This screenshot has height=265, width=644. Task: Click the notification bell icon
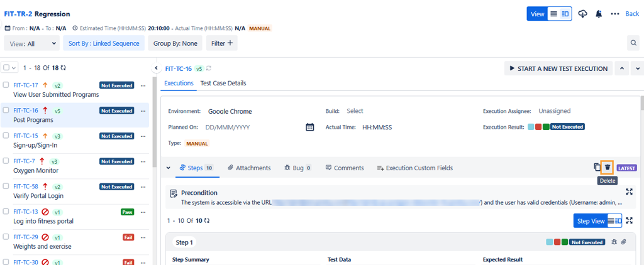[599, 14]
